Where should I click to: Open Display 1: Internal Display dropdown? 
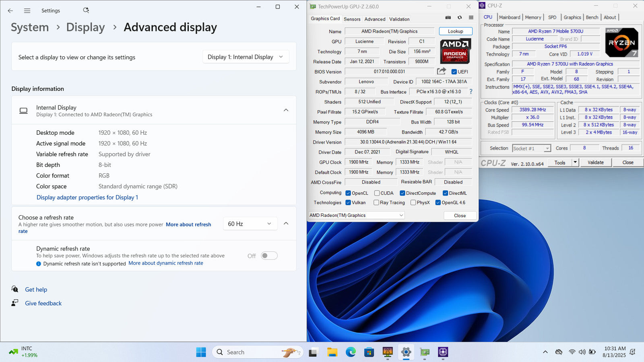[245, 57]
